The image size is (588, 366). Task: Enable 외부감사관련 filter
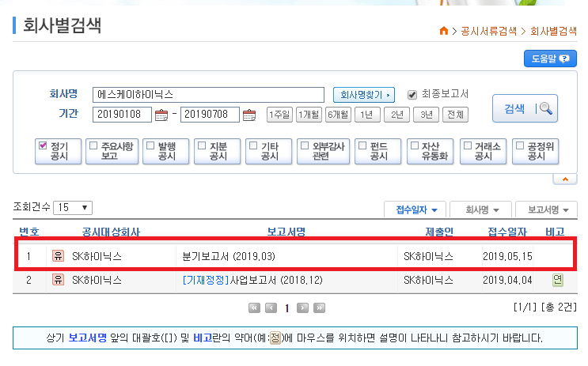[x=305, y=145]
